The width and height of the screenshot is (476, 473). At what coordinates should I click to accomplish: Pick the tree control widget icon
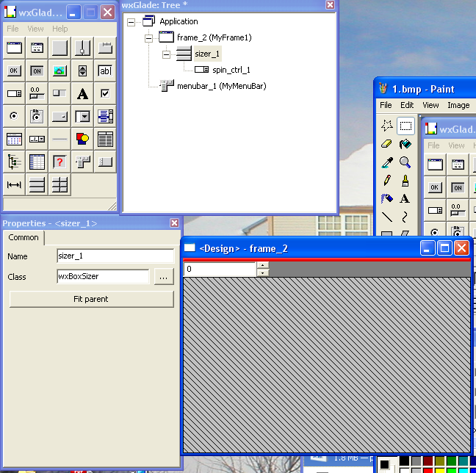(x=14, y=162)
